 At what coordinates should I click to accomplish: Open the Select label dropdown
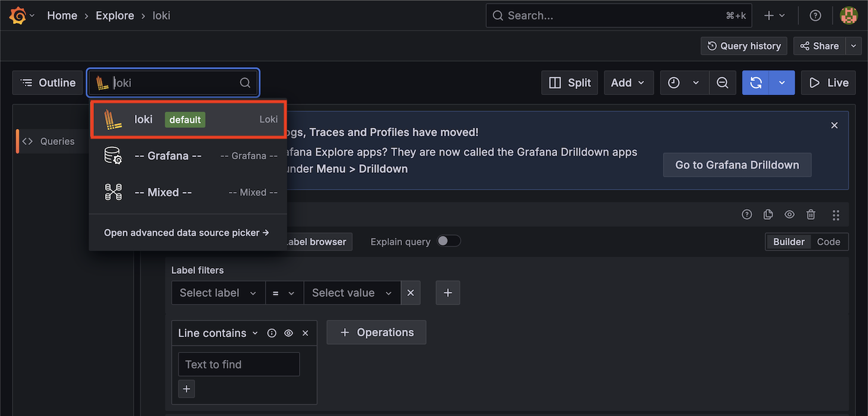[x=218, y=292]
